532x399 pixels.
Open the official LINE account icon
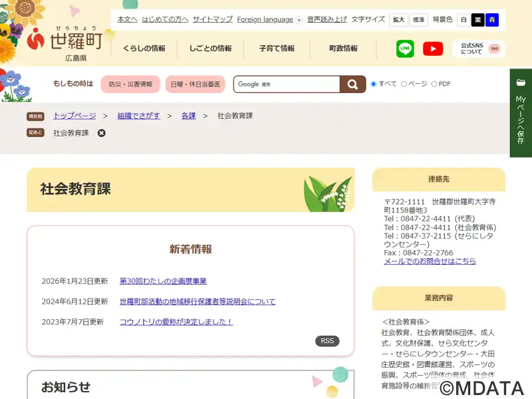(x=405, y=49)
